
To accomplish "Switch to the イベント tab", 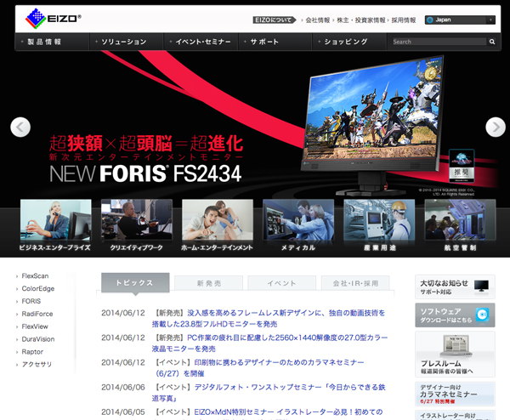I will (281, 283).
